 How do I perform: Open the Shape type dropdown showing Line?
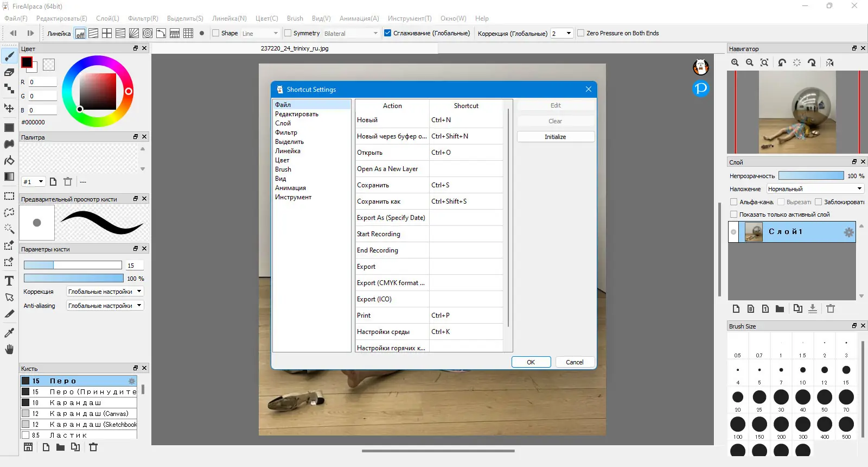coord(260,33)
